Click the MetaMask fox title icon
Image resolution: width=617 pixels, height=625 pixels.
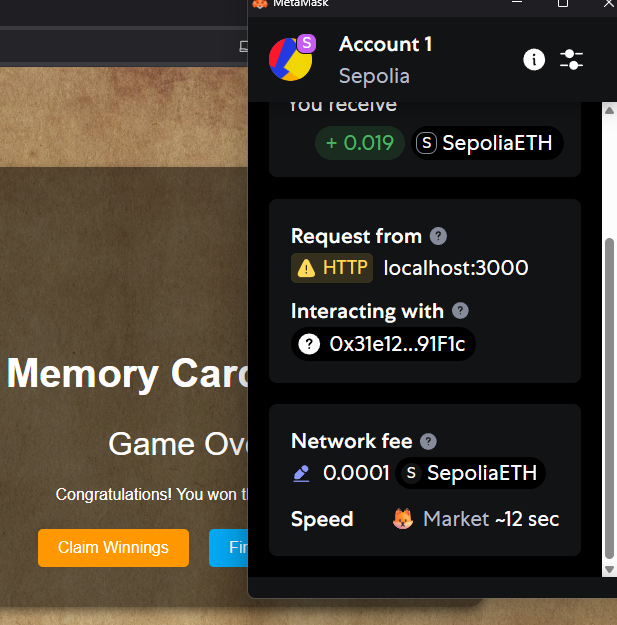coord(260,4)
